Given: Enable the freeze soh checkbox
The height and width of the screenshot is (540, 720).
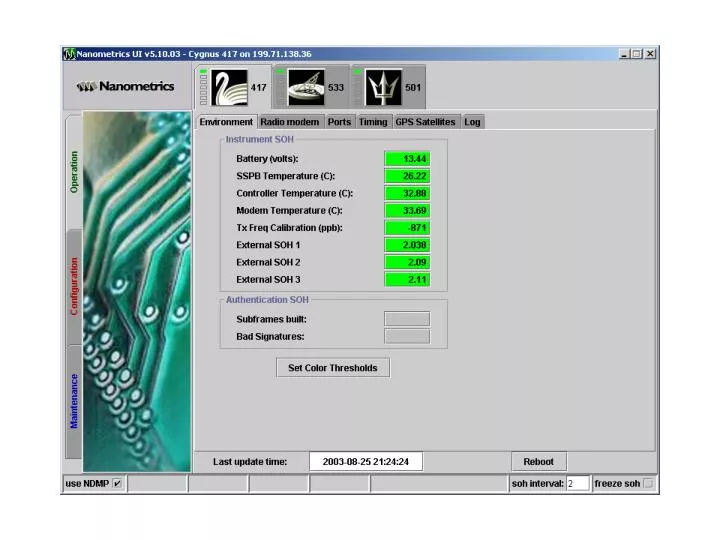Looking at the screenshot, I should [x=648, y=484].
